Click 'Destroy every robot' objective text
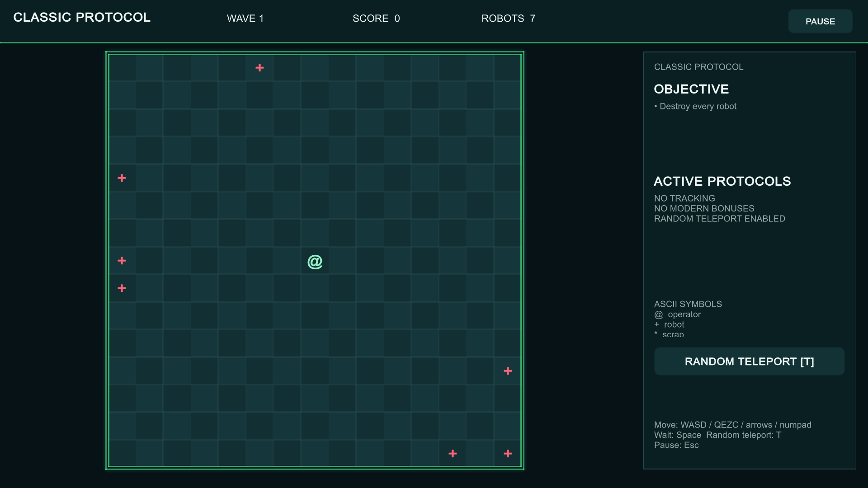Image resolution: width=868 pixels, height=488 pixels. [x=695, y=106]
